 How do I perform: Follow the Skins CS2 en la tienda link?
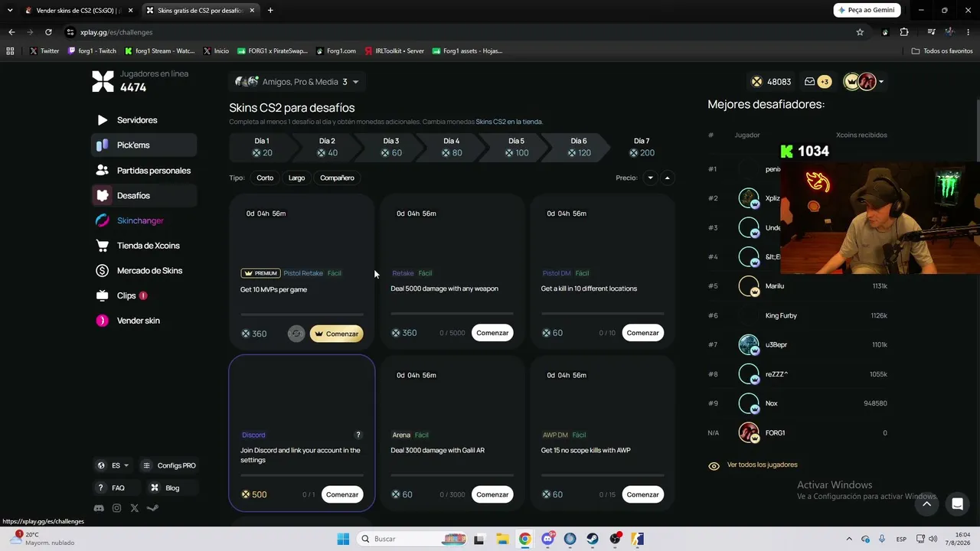coord(509,122)
